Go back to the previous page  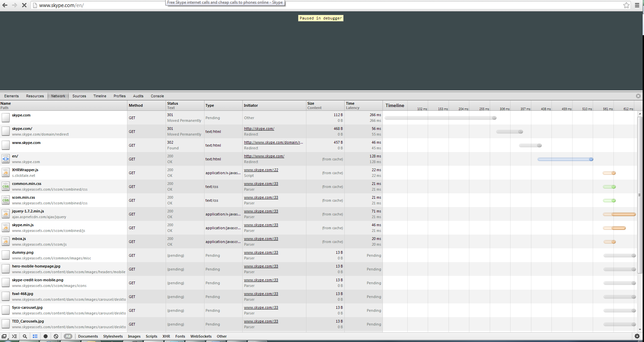[5, 5]
